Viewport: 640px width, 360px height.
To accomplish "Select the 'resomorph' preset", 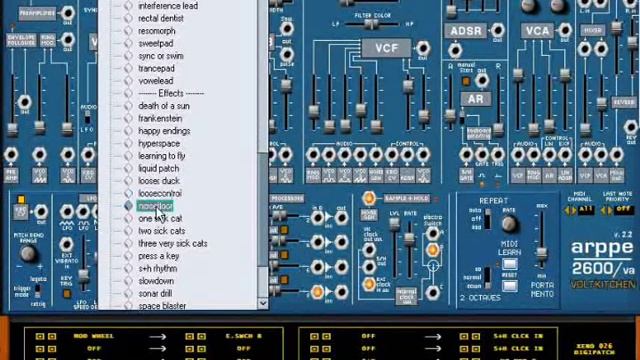I will (x=157, y=31).
